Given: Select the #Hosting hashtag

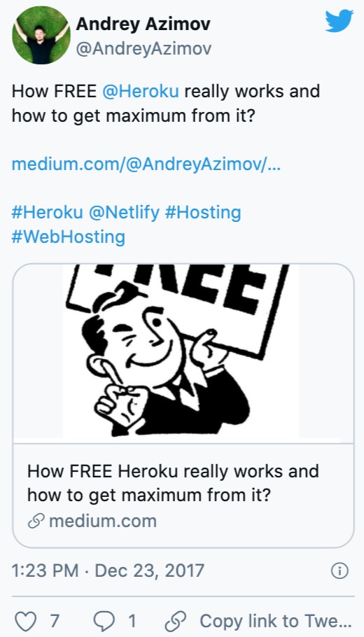Looking at the screenshot, I should click(x=203, y=213).
